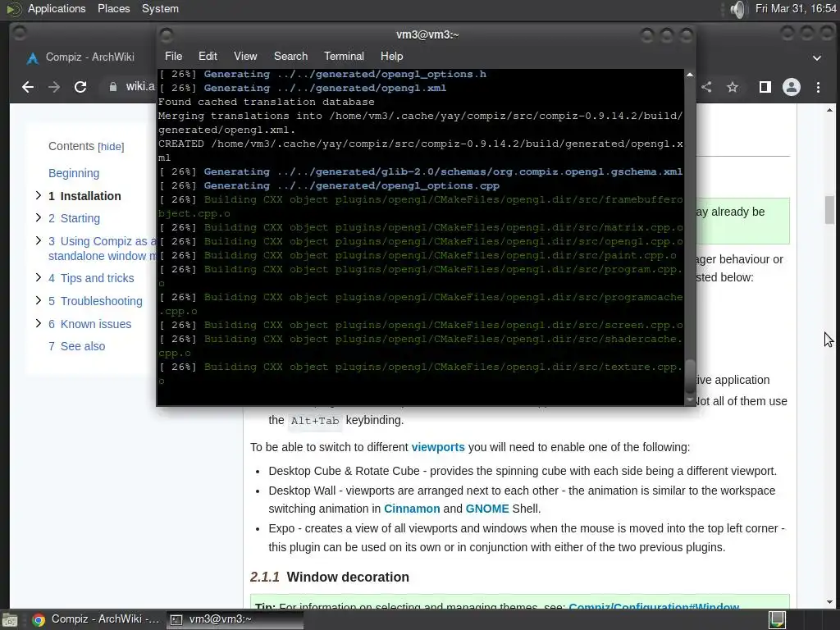Switch to Compiz - ArchWiki taskbar button
840x630 pixels.
(97, 619)
